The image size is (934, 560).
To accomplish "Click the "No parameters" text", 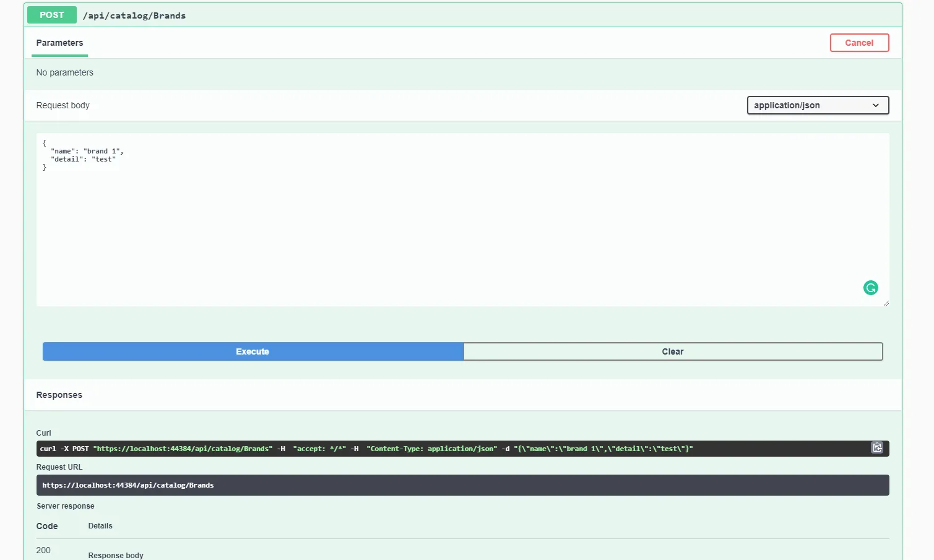I will (x=64, y=72).
